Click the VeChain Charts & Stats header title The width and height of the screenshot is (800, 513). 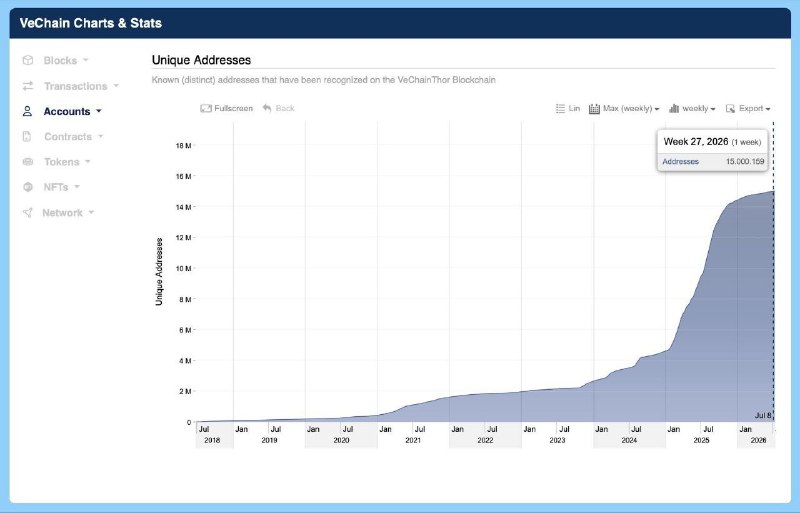[90, 23]
